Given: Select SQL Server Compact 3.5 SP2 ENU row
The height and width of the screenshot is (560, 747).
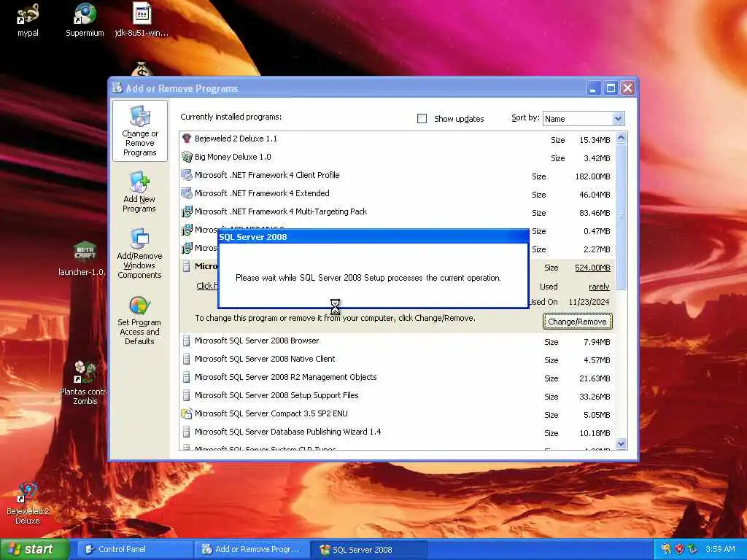Looking at the screenshot, I should (x=398, y=414).
